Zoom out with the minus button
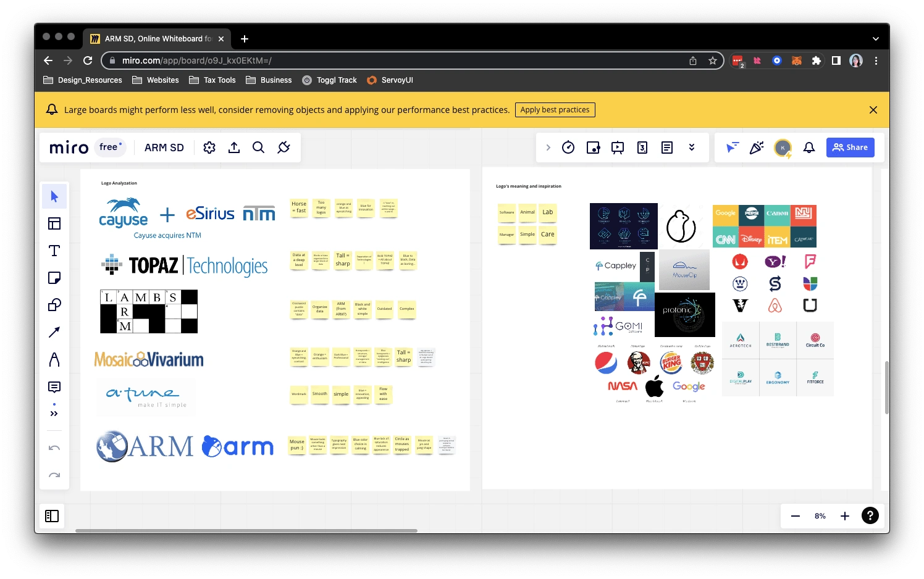The image size is (924, 579). (796, 516)
